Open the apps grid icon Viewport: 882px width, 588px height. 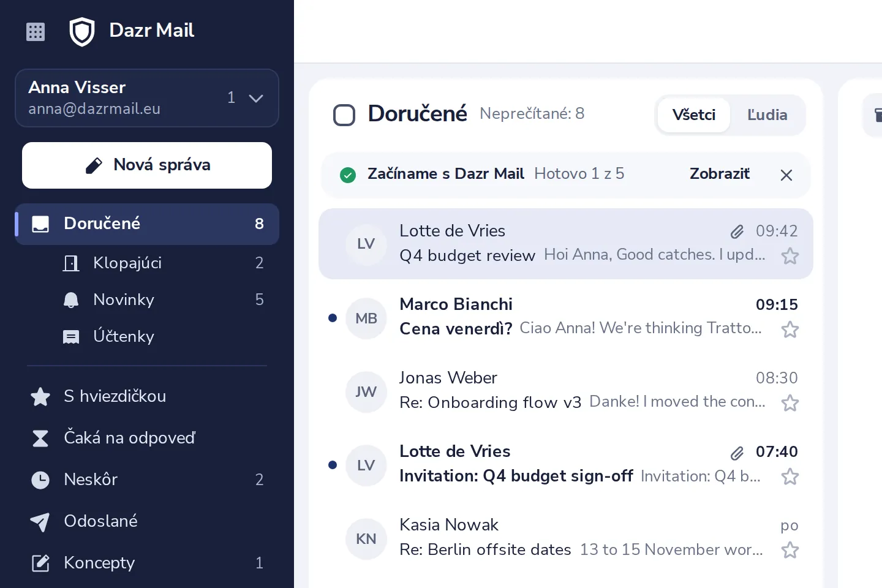(36, 31)
